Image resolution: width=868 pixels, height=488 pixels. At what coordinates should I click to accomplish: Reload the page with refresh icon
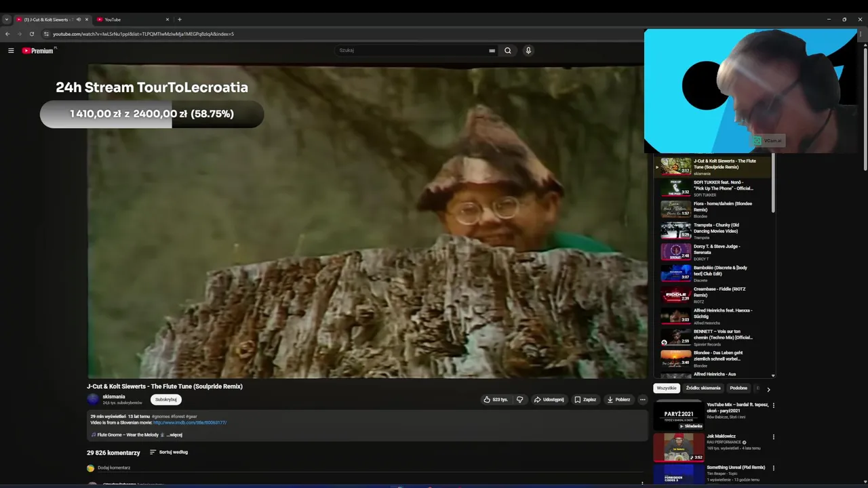tap(31, 34)
